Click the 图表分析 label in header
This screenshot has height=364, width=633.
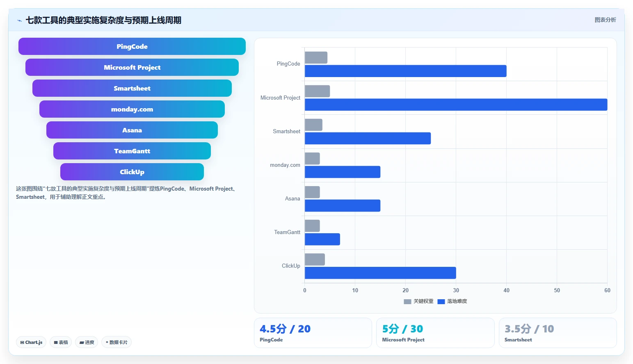tap(606, 20)
